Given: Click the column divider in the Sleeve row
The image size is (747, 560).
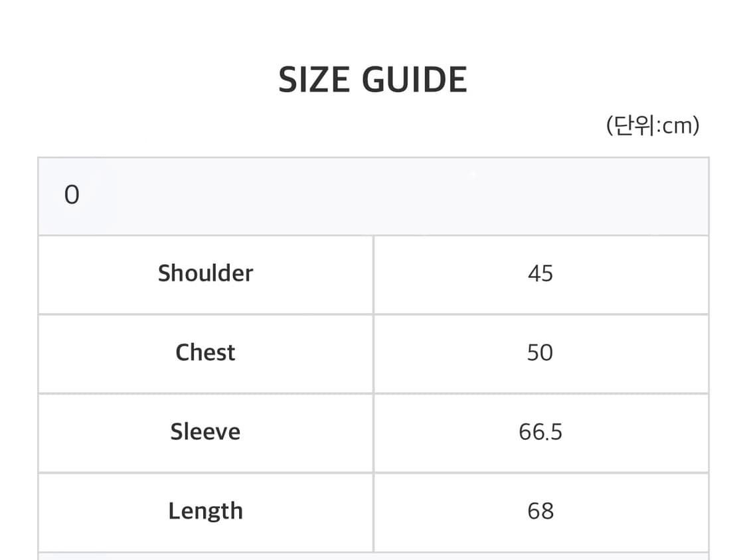Looking at the screenshot, I should 373,433.
